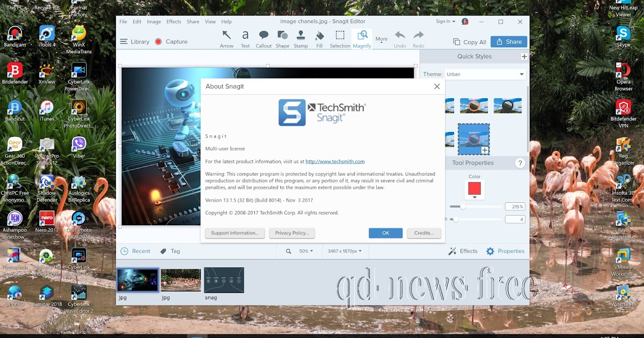The image size is (644, 338).
Task: Expand the More tools dropdown
Action: point(382,40)
